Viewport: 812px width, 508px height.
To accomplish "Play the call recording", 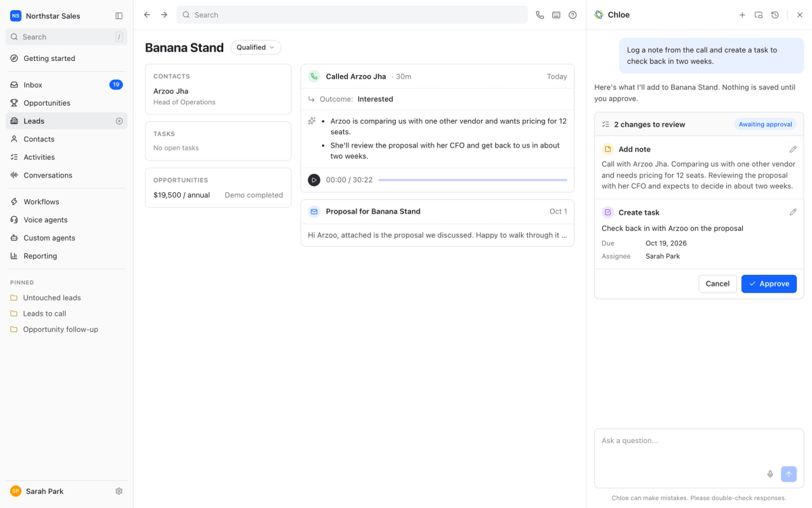I will coord(314,180).
